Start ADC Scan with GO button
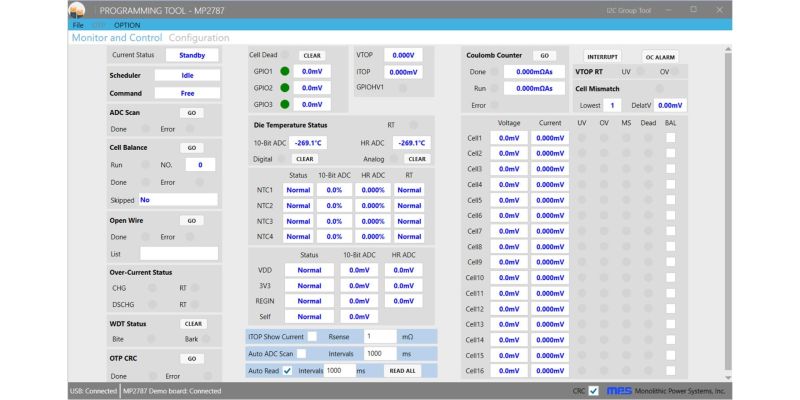 [x=192, y=113]
